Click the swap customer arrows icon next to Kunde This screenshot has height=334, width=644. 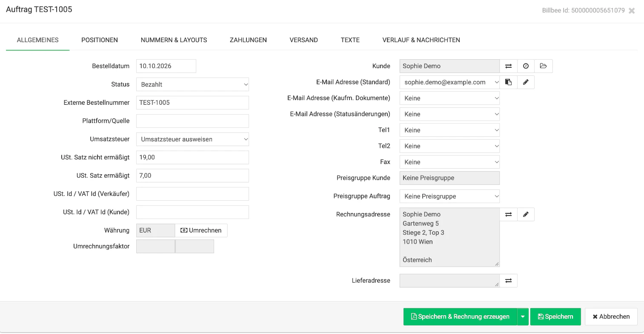click(508, 66)
